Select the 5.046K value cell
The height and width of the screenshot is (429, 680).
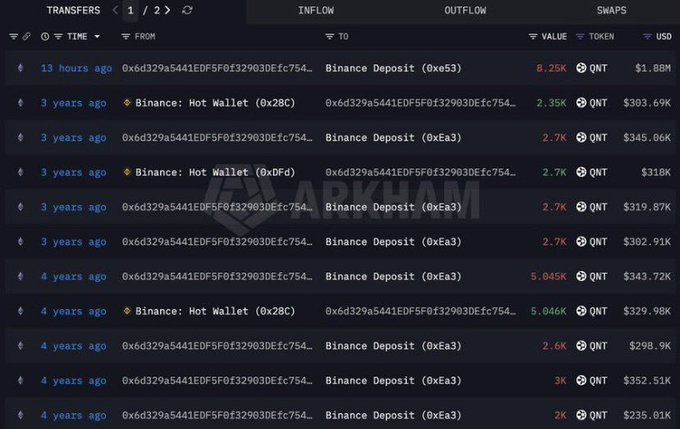point(548,311)
